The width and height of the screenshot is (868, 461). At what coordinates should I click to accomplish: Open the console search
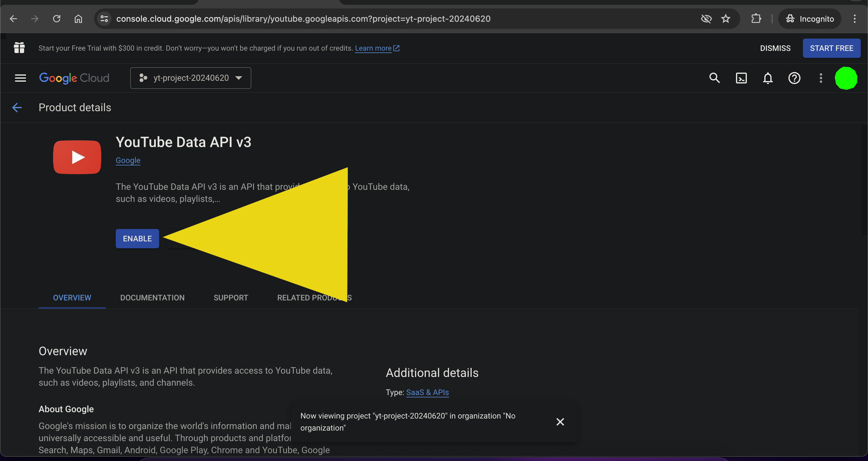pos(714,78)
